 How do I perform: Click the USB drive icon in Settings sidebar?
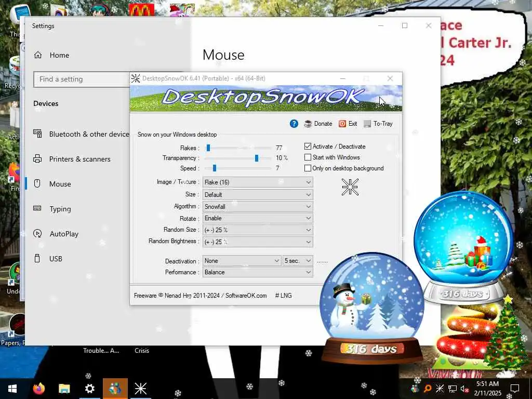tap(37, 259)
